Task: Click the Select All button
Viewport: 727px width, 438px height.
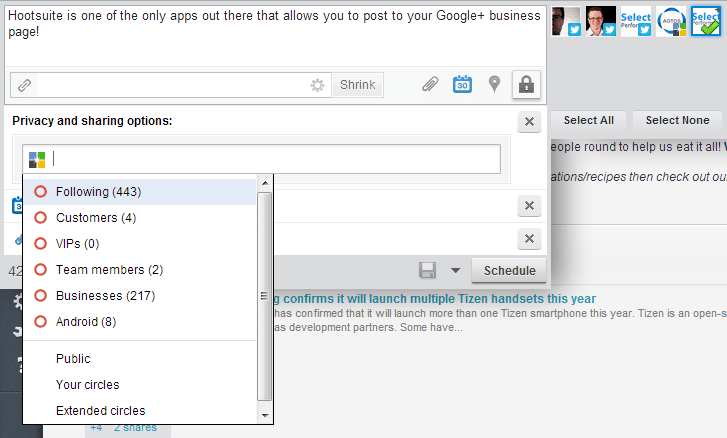Action: pos(588,121)
